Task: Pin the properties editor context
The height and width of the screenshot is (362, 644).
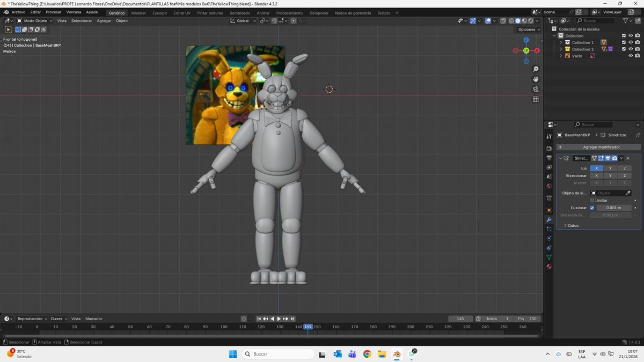Action: (638, 135)
